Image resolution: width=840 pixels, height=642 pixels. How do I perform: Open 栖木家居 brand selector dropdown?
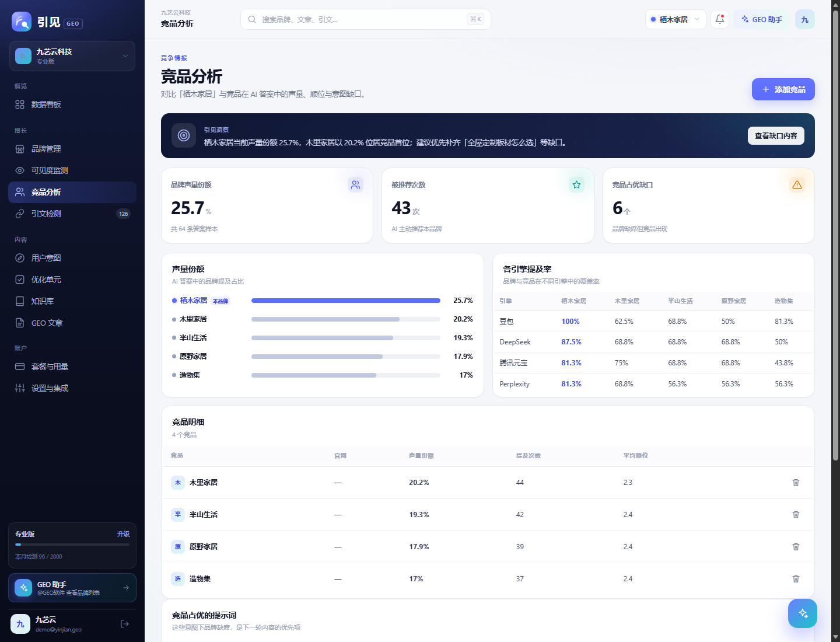[x=675, y=19]
